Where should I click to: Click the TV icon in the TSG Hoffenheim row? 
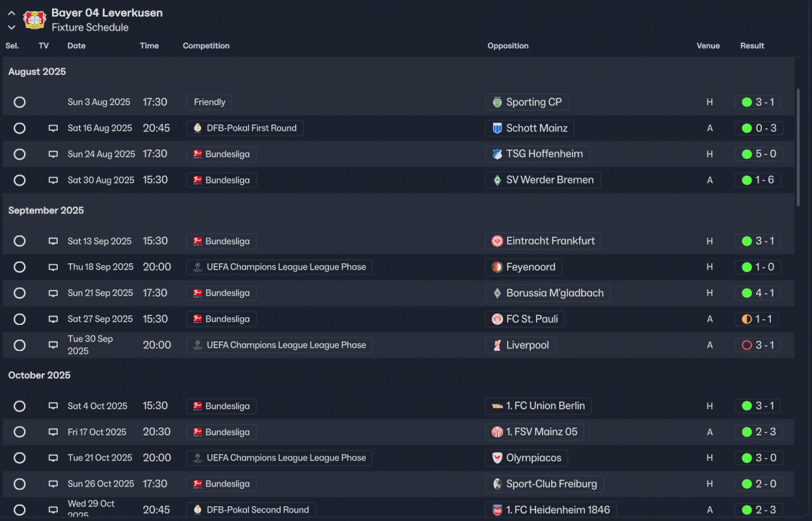click(53, 154)
